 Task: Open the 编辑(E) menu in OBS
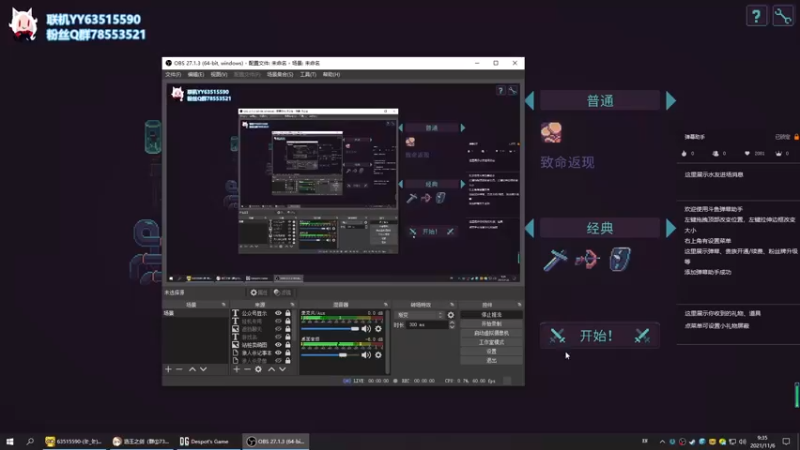[x=196, y=74]
